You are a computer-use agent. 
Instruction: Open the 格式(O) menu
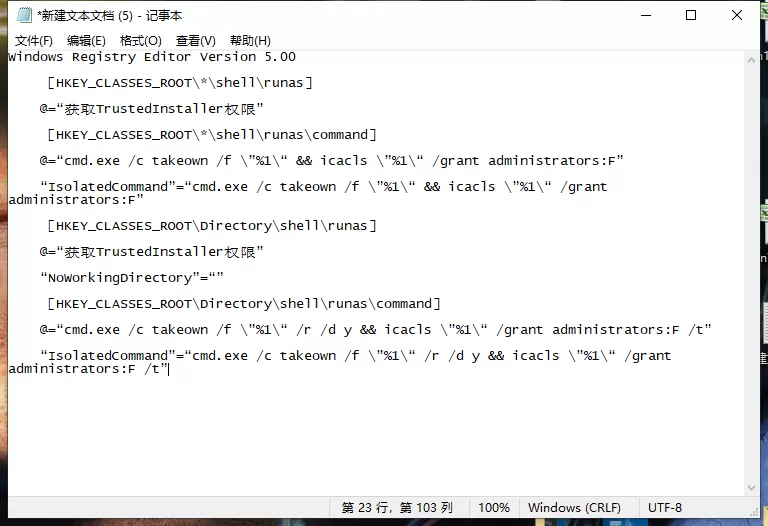(141, 41)
